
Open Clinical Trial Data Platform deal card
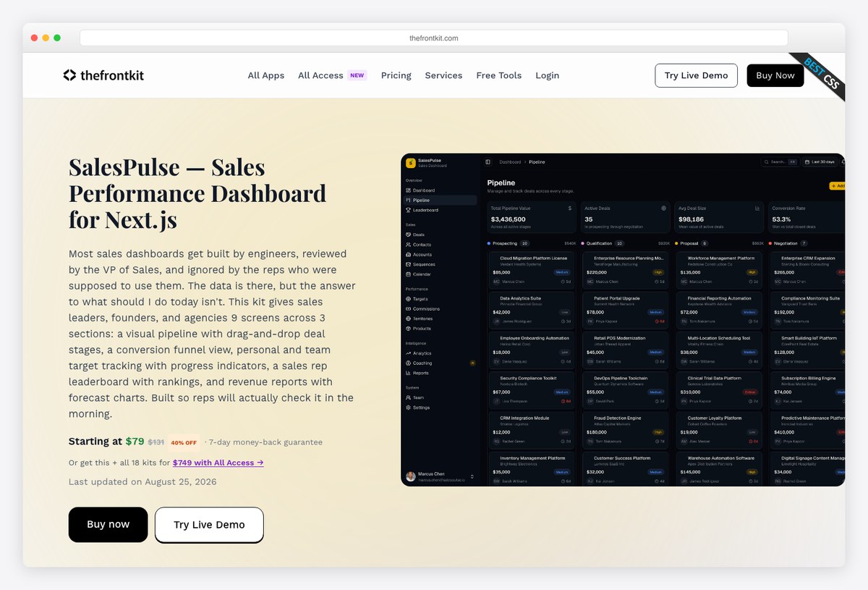pyautogui.click(x=719, y=389)
